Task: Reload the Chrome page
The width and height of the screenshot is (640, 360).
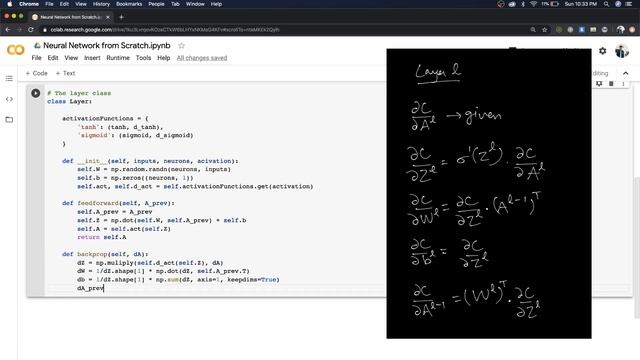Action: click(31, 30)
